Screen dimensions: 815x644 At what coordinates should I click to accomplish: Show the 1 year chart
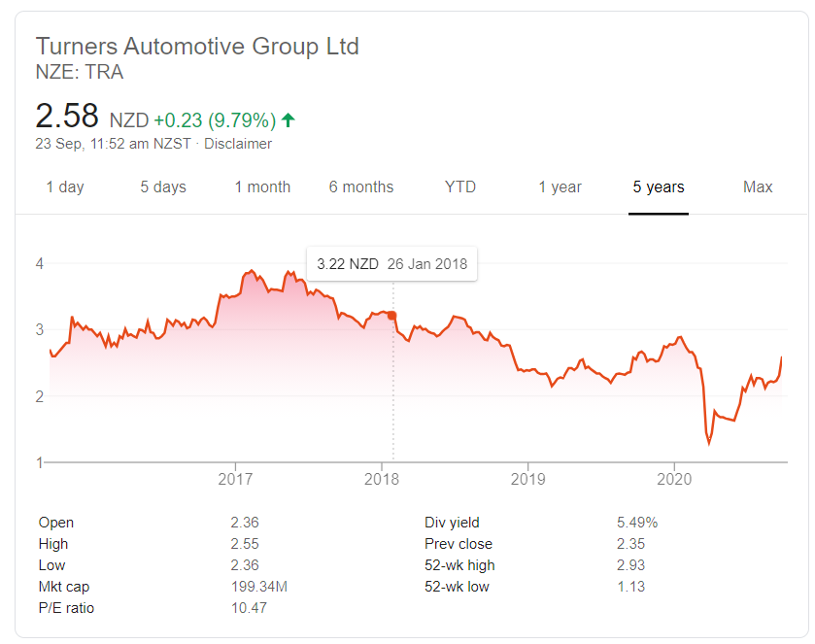pos(560,186)
